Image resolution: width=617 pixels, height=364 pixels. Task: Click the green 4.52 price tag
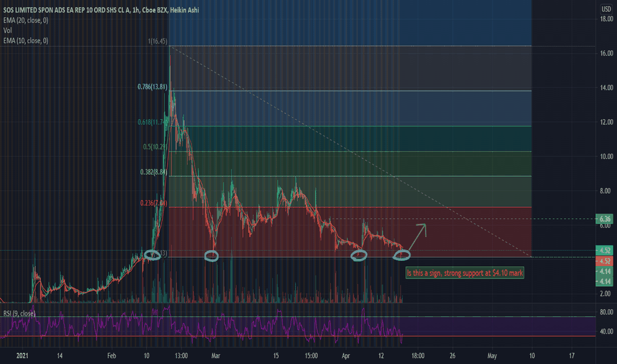(x=604, y=250)
